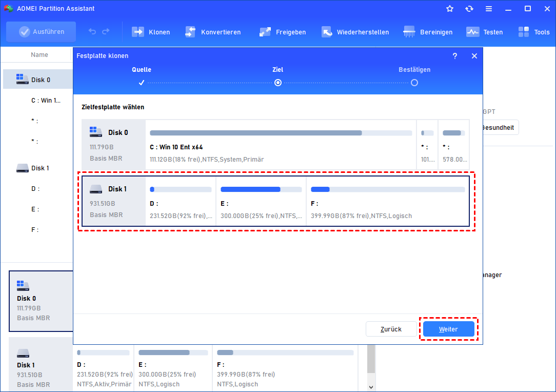Click the undo arrow icon
Viewport: 556px width, 392px height.
pyautogui.click(x=92, y=32)
